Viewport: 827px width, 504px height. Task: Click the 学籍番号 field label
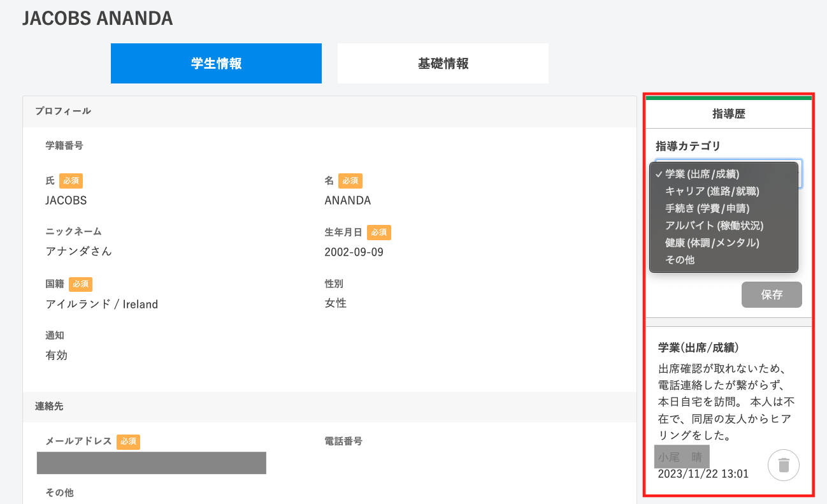[x=64, y=146]
